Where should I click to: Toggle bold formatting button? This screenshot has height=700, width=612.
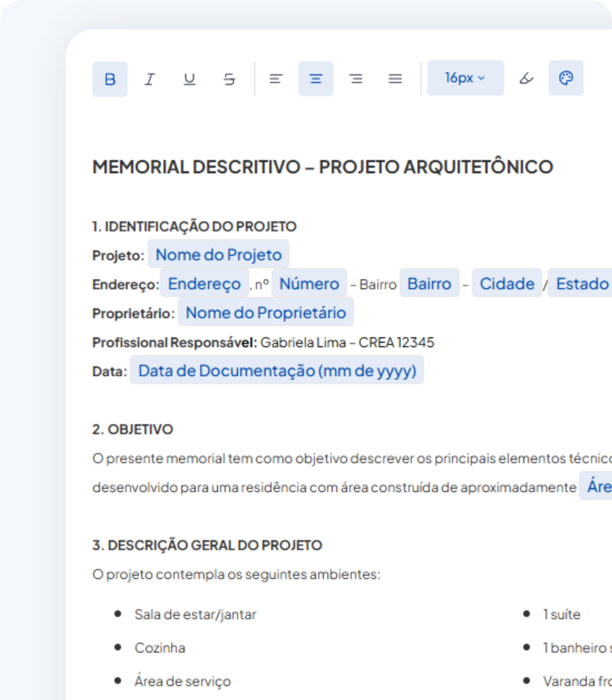pyautogui.click(x=110, y=79)
